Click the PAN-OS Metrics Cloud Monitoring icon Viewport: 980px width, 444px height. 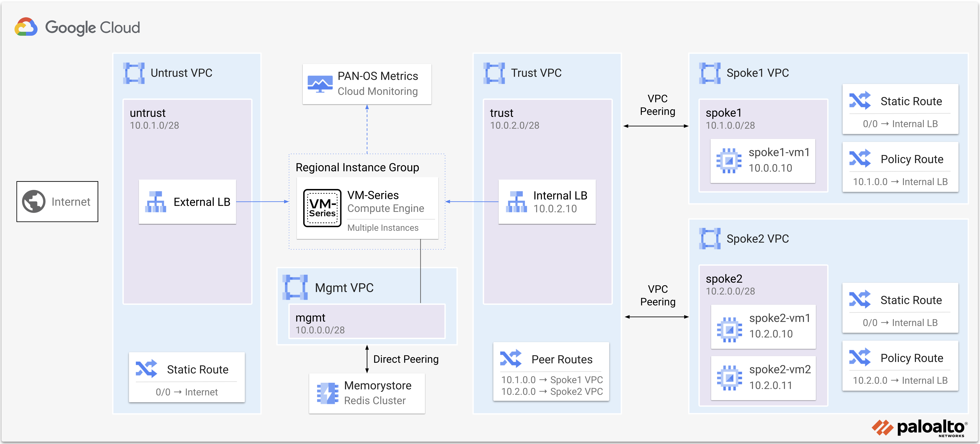(320, 84)
